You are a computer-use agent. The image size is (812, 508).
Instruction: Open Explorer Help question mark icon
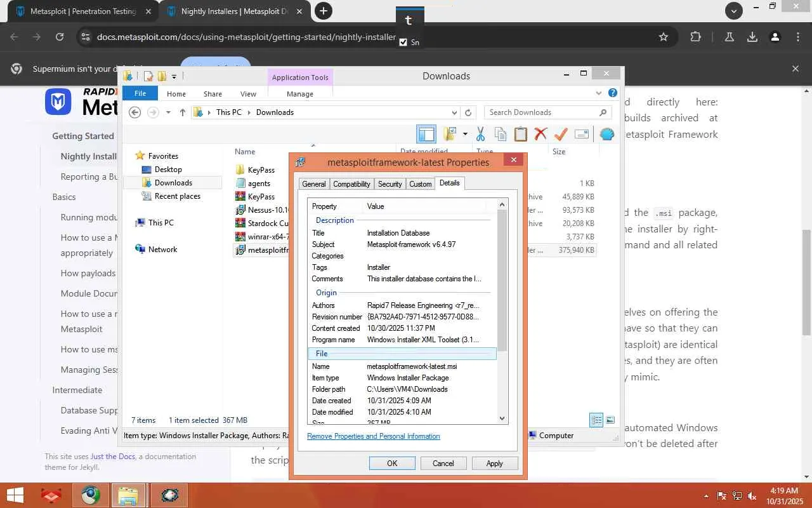(x=613, y=93)
